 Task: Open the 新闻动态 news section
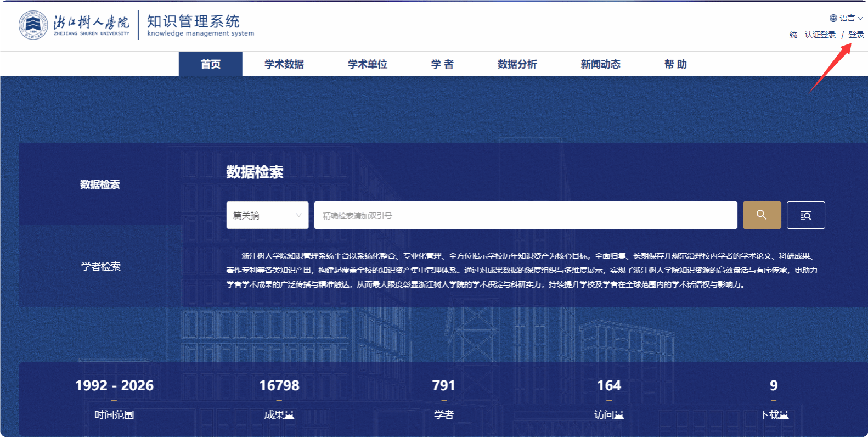click(600, 64)
